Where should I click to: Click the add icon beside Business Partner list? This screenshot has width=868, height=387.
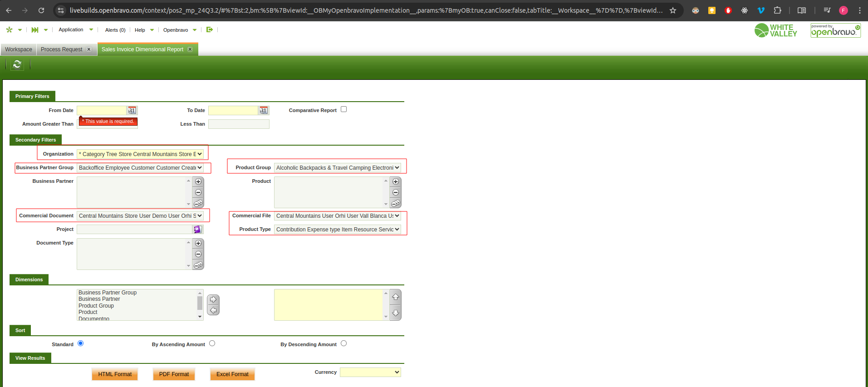coord(198,181)
